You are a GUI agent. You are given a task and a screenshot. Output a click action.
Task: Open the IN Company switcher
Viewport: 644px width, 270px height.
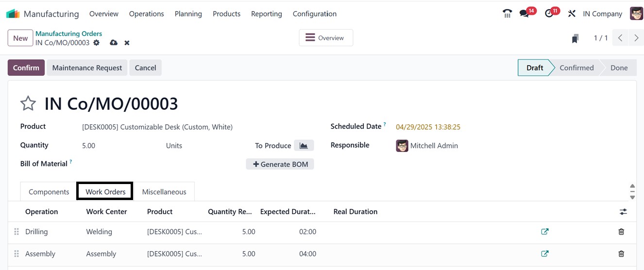[x=602, y=14]
